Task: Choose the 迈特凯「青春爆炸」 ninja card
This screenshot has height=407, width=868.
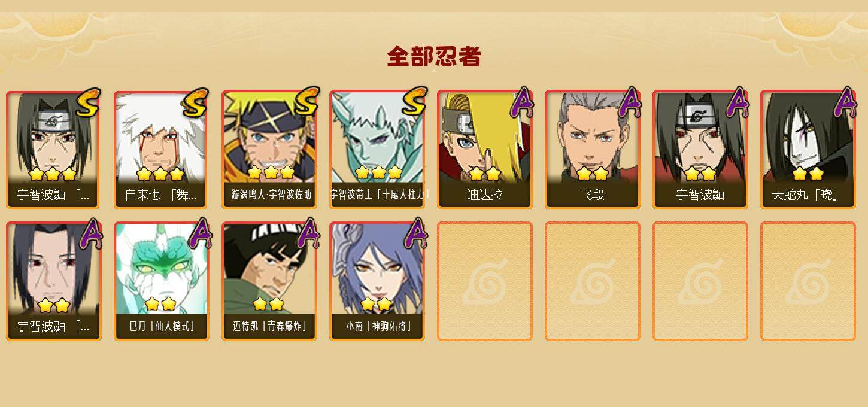Action: pyautogui.click(x=269, y=281)
